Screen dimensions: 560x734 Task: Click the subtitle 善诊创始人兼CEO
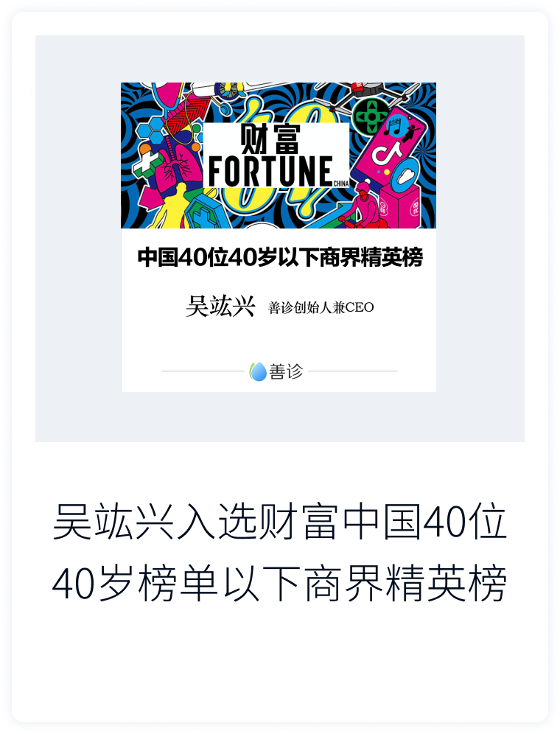pyautogui.click(x=321, y=307)
